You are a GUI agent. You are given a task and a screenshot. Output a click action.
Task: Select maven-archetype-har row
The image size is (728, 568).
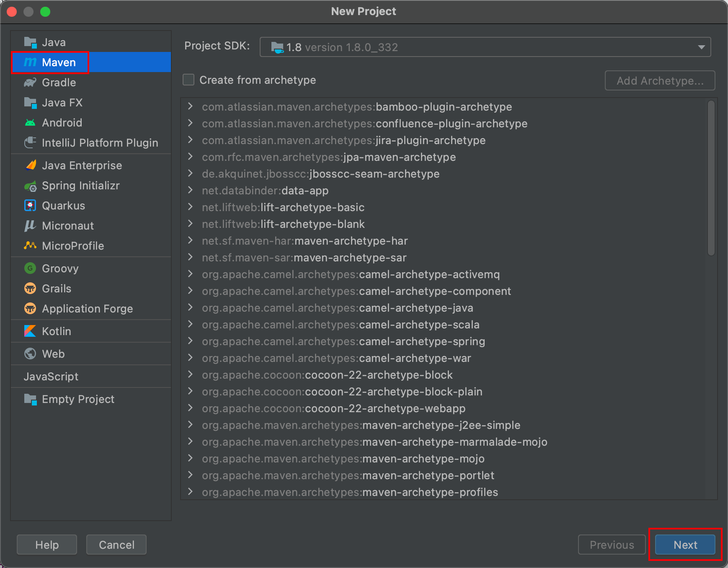[443, 241]
